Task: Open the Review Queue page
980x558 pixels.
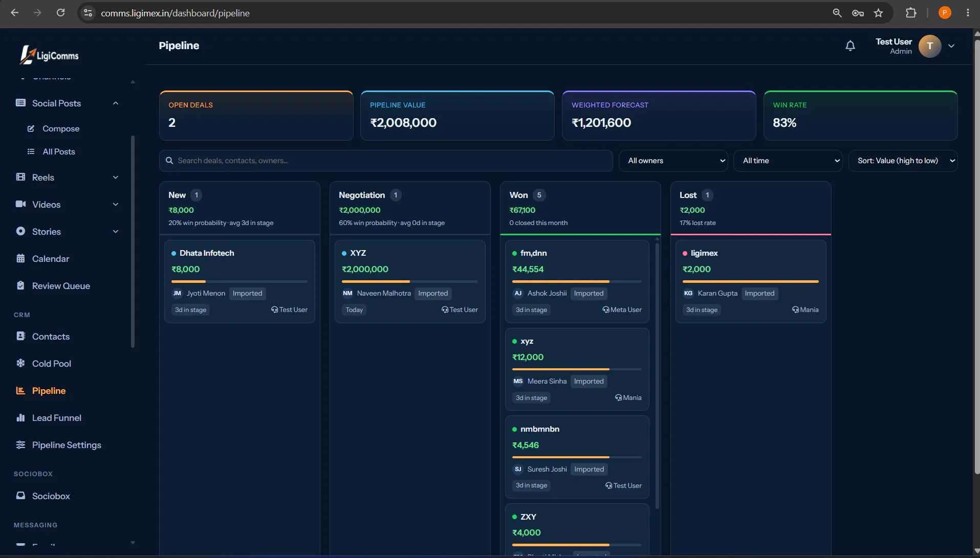Action: tap(61, 285)
